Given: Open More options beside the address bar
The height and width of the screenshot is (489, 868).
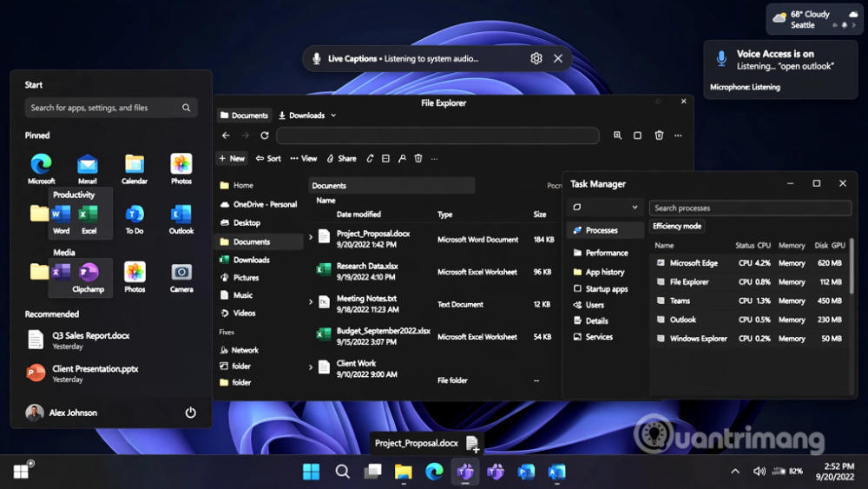Looking at the screenshot, I should [x=678, y=135].
